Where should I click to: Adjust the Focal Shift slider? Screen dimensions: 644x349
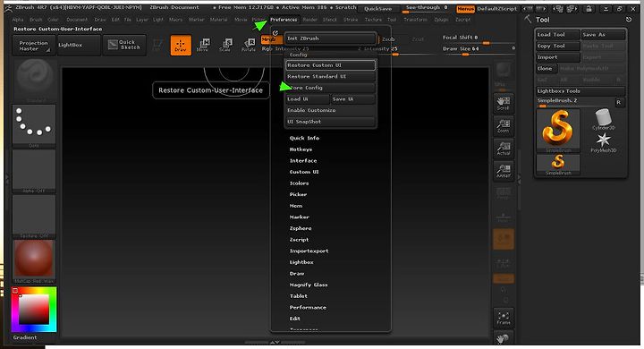pos(479,38)
